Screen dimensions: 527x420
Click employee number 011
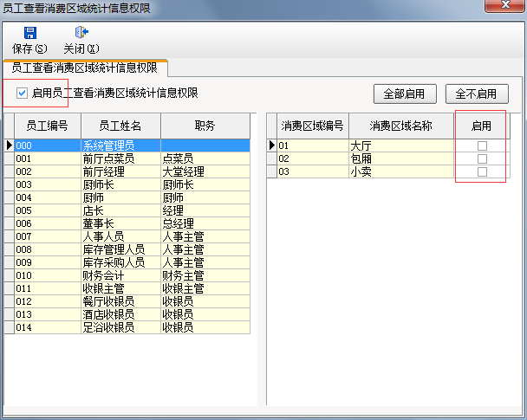48,288
